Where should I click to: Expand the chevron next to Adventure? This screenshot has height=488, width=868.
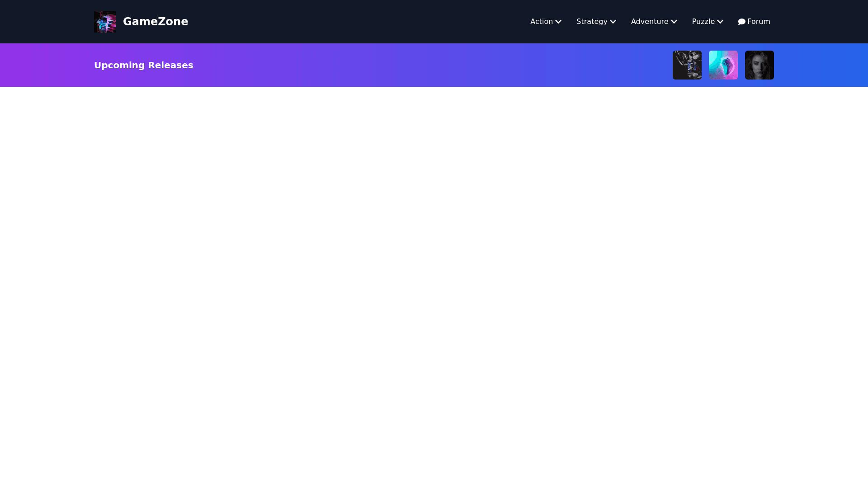coord(674,22)
